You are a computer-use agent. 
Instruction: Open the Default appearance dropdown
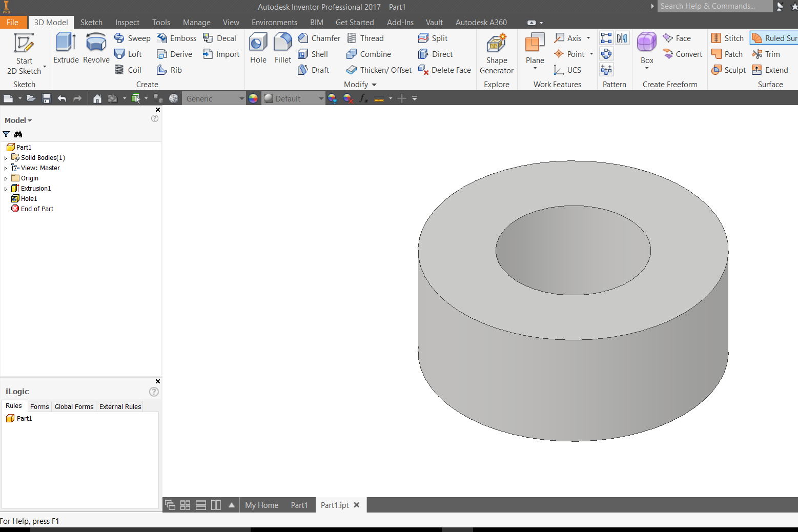point(294,98)
